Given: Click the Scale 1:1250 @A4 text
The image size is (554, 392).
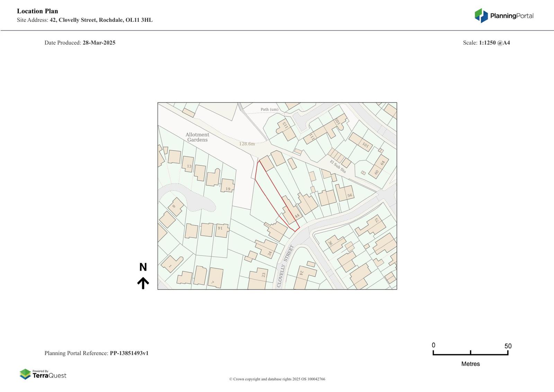Looking at the screenshot, I should tap(486, 43).
